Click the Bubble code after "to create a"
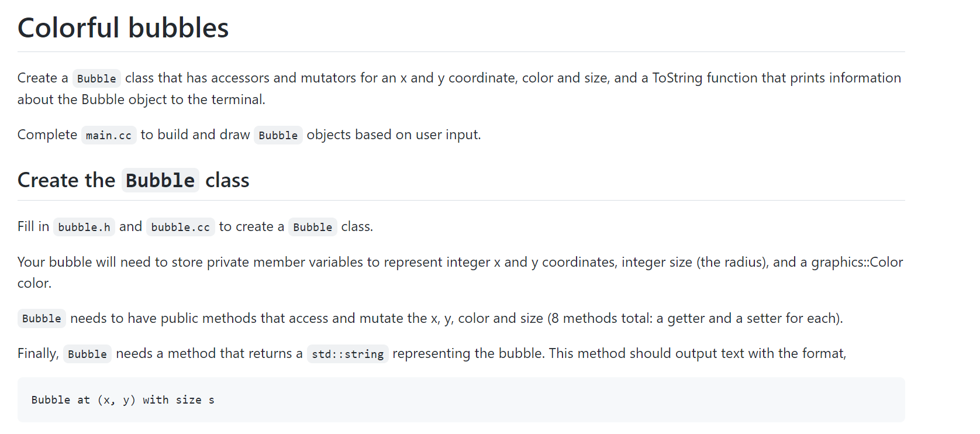 click(x=313, y=227)
